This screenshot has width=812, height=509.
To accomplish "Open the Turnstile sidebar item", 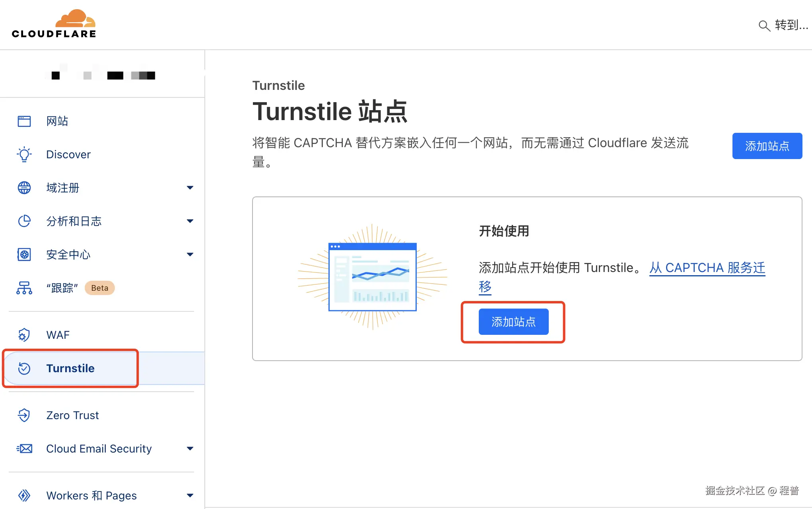I will point(70,368).
